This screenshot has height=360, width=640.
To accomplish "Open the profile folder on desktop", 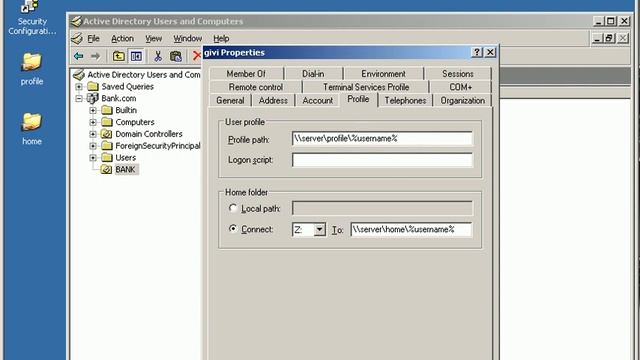I will [32, 69].
